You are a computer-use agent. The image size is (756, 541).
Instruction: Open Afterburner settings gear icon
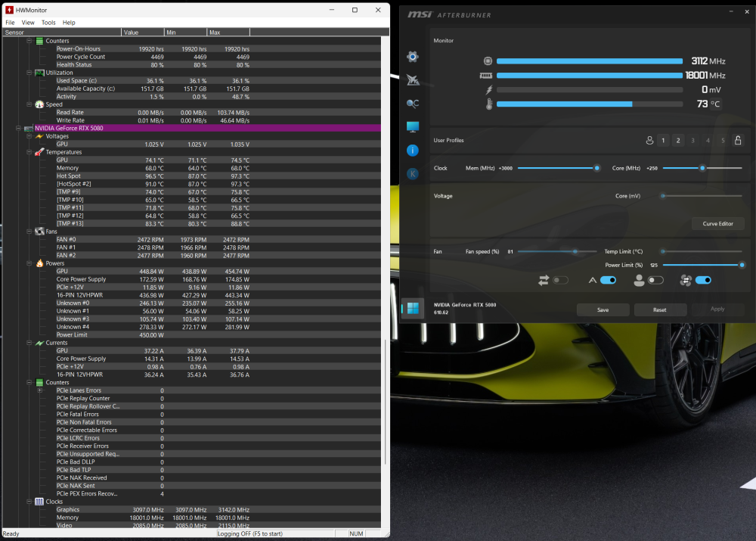[x=412, y=57]
